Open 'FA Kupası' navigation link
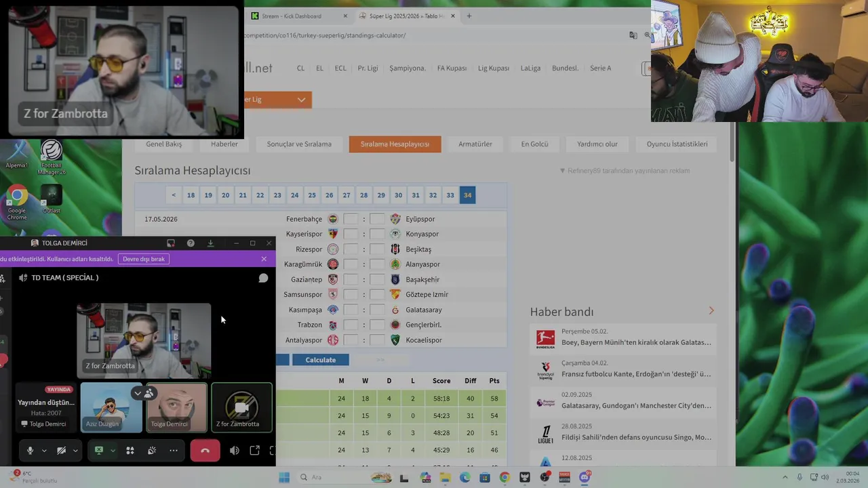This screenshot has width=868, height=488. (452, 68)
